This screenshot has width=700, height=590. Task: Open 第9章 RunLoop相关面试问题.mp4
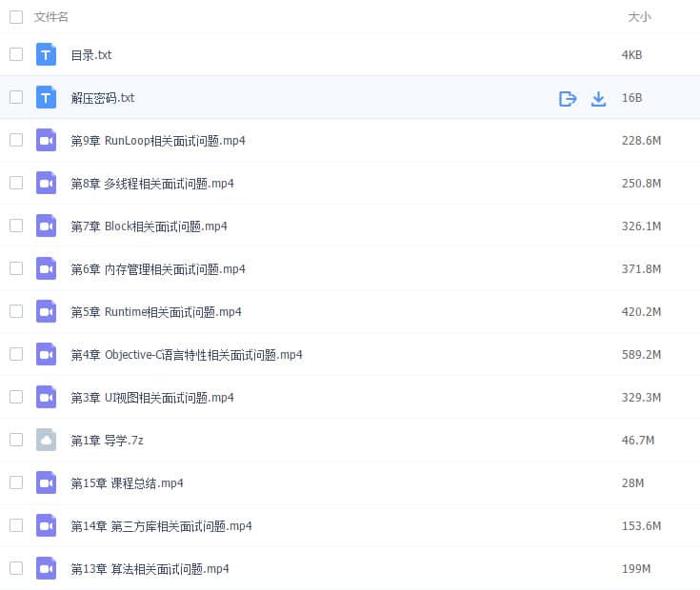(158, 141)
